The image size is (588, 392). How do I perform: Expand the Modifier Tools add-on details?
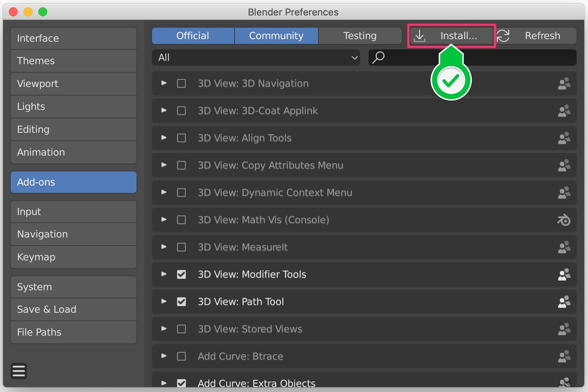pyautogui.click(x=164, y=274)
